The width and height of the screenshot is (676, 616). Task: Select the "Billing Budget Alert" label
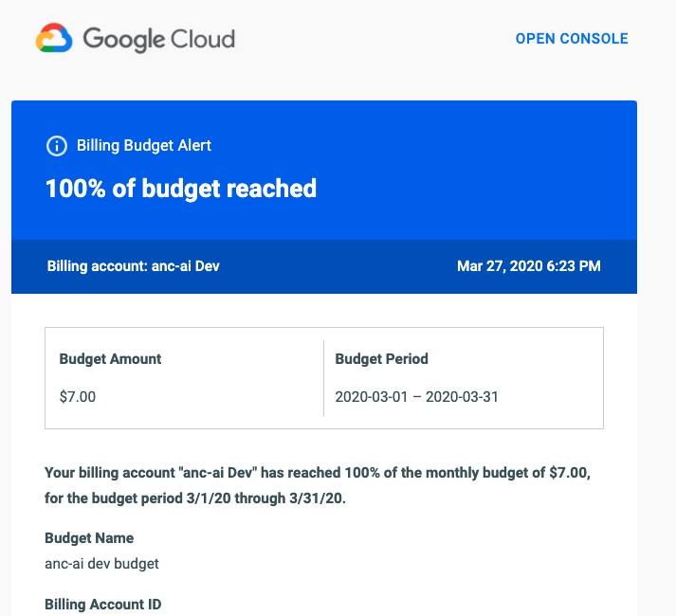click(144, 146)
